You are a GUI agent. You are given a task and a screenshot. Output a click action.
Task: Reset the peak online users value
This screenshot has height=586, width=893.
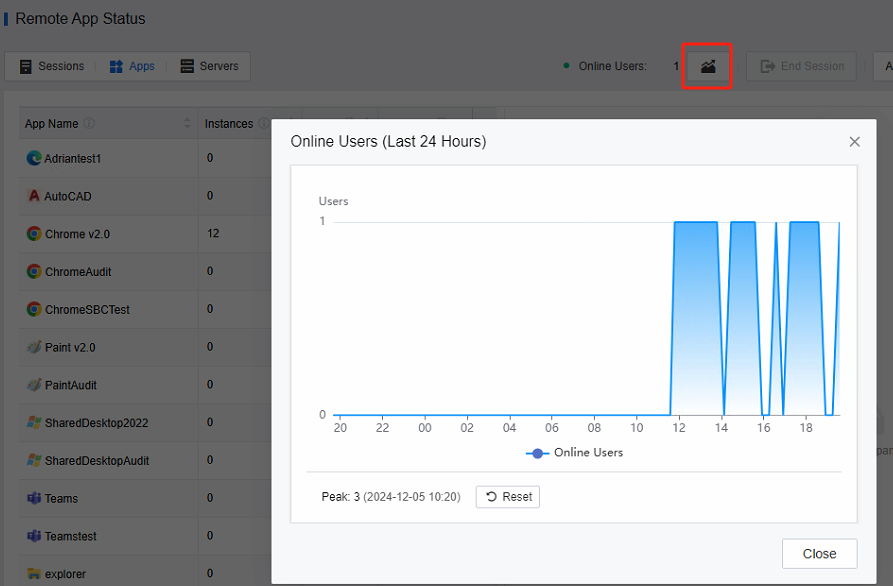pyautogui.click(x=508, y=497)
